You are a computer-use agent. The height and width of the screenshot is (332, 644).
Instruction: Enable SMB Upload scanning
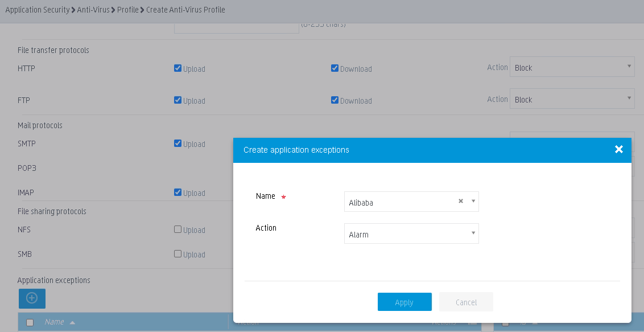pos(178,254)
